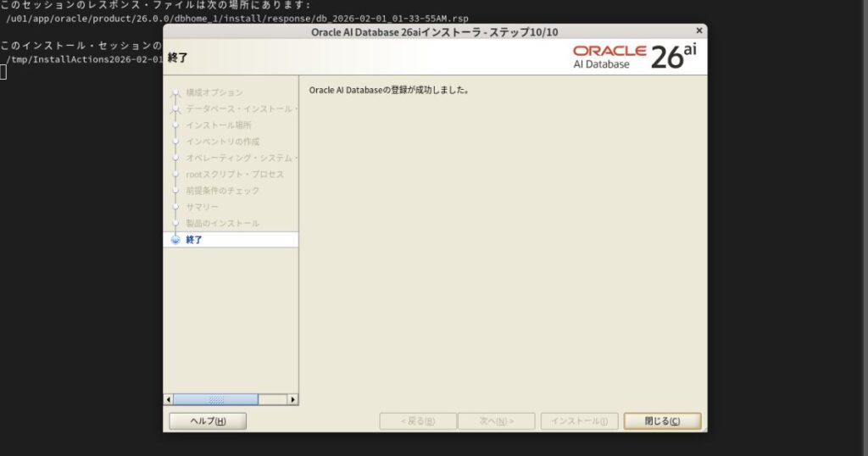Select the インベントリの作成 step

click(x=223, y=142)
